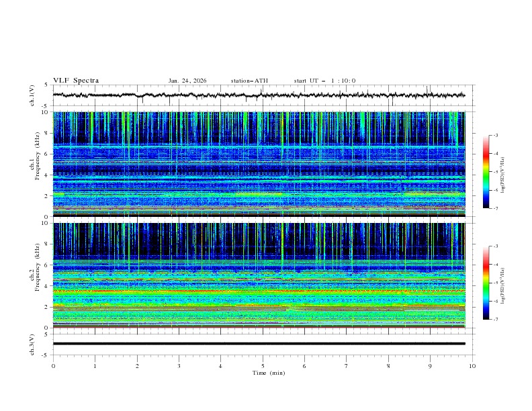Click the "-3" label on the upper color bar
The width and height of the screenshot is (532, 411).
[x=496, y=136]
